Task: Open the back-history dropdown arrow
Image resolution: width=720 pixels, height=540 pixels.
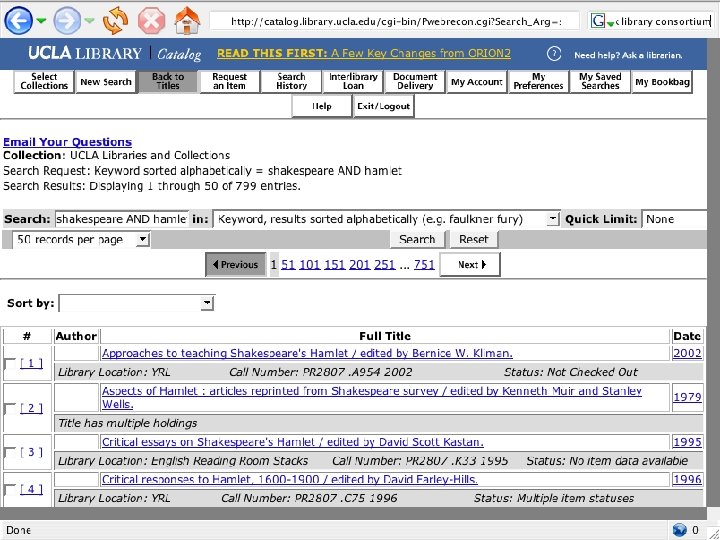Action: 41,21
